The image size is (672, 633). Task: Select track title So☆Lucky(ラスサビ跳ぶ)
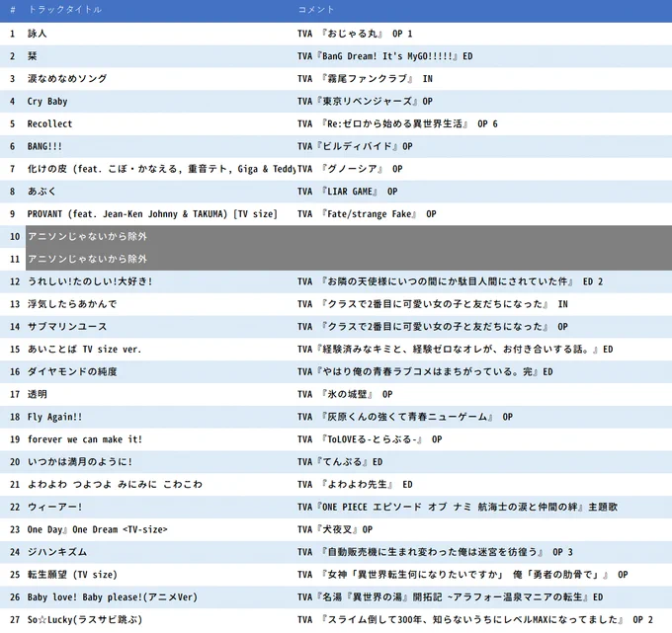click(x=84, y=620)
